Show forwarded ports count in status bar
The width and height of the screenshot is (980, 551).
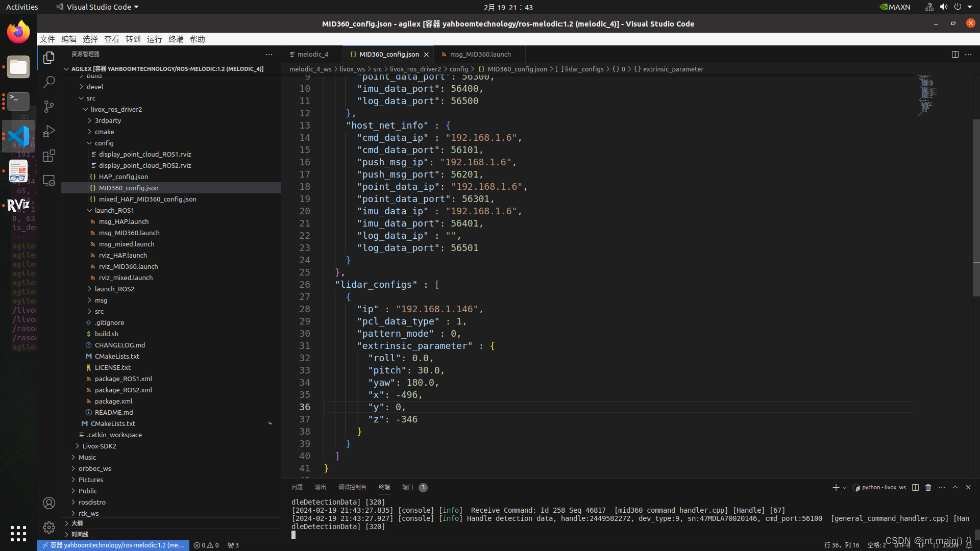[233, 545]
